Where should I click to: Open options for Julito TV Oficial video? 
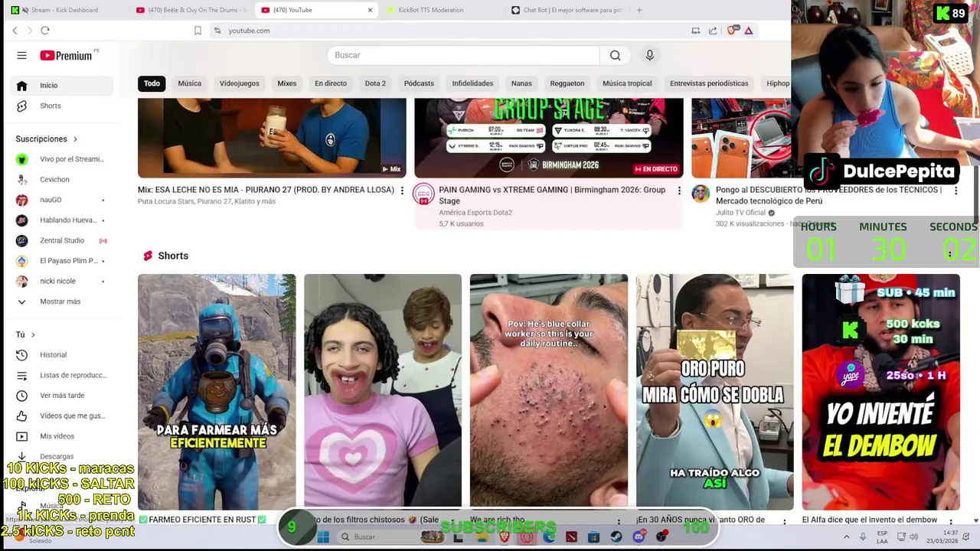pos(955,191)
